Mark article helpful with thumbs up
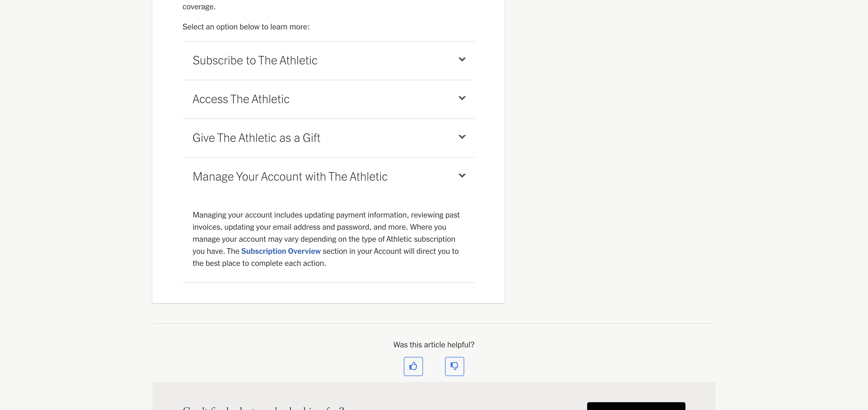Screen dimensions: 868x410 pyautogui.click(x=413, y=366)
